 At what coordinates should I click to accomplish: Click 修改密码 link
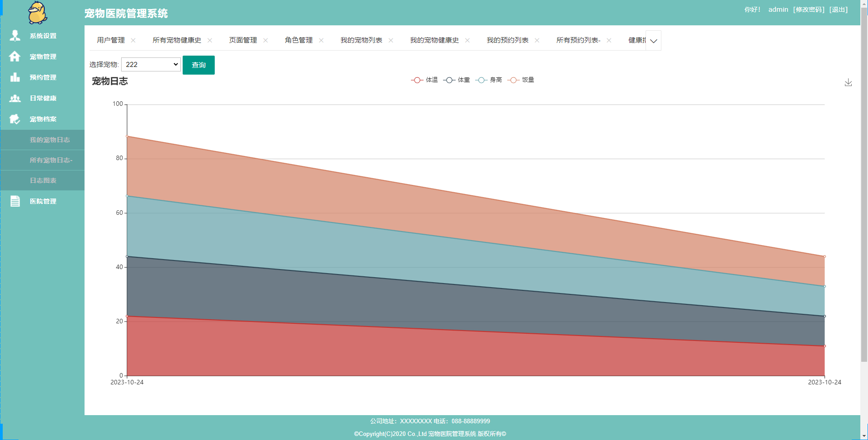[809, 9]
